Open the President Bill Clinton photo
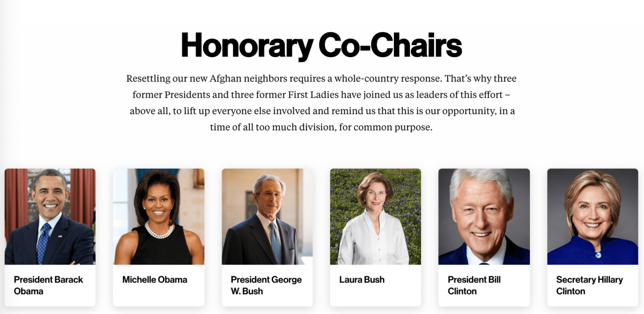 point(484,216)
